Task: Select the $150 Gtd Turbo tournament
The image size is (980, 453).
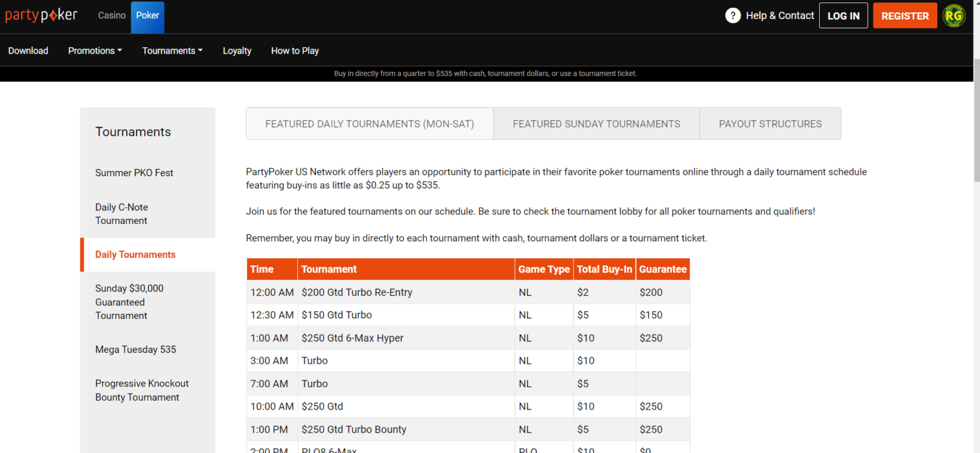Action: [336, 315]
